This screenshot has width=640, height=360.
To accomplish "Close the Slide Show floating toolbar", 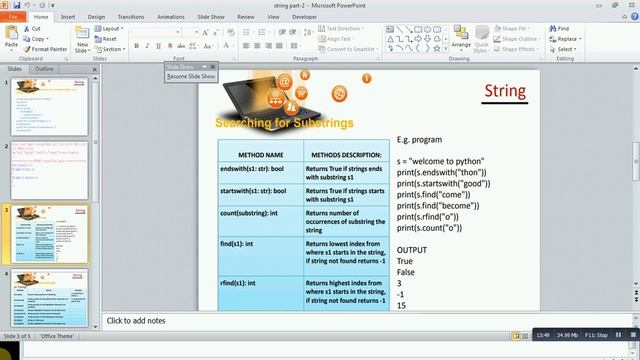I will click(x=213, y=67).
